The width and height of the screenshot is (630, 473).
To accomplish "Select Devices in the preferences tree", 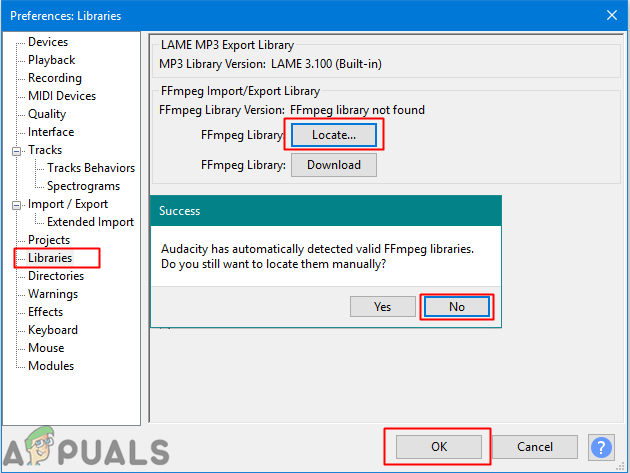I will point(48,42).
